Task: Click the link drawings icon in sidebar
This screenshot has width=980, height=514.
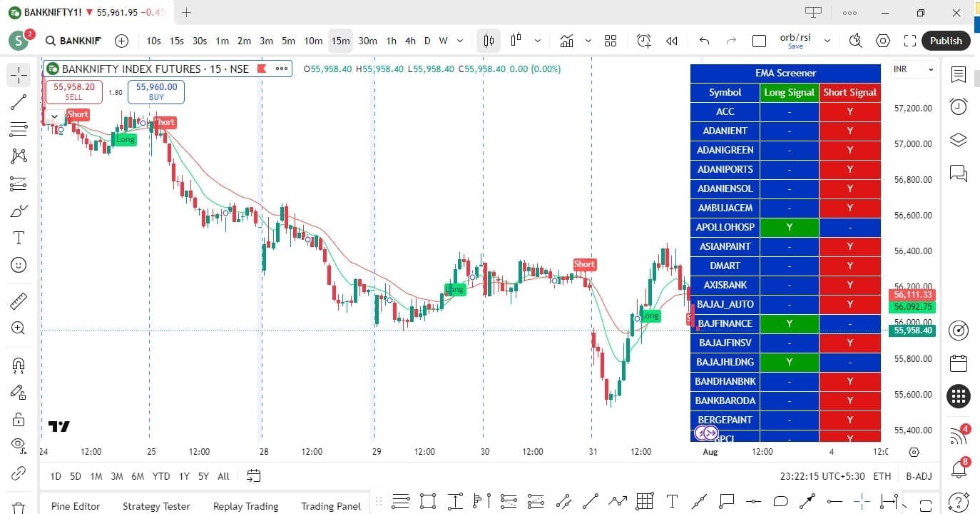Action: click(19, 473)
